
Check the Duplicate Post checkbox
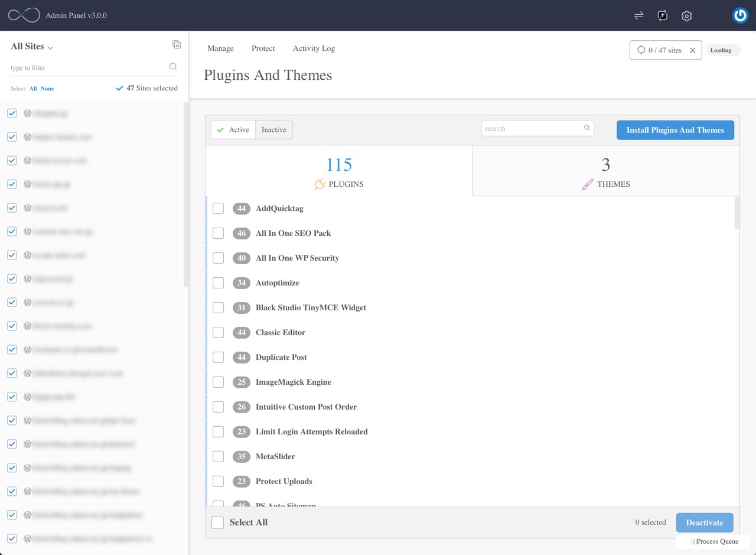219,357
